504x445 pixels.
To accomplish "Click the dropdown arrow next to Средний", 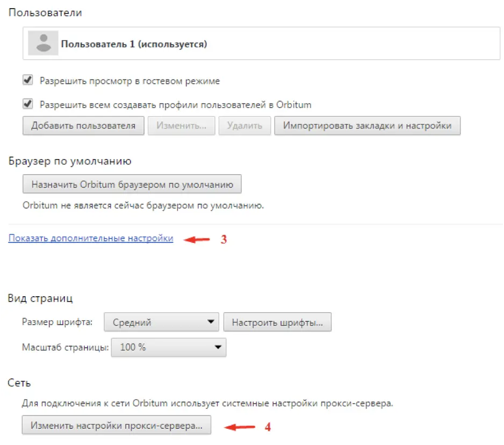I will (212, 321).
